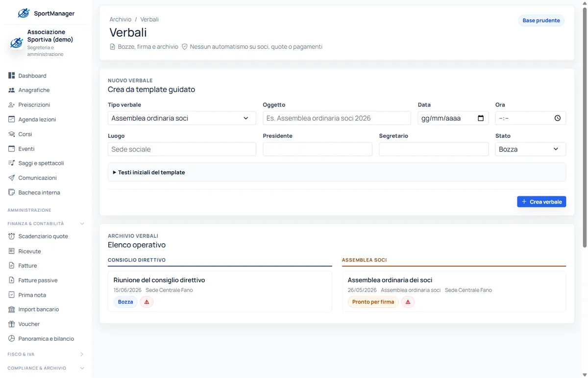Open Assemblea ordinaria dei soci record
Screen dimensions: 588x378
point(390,280)
